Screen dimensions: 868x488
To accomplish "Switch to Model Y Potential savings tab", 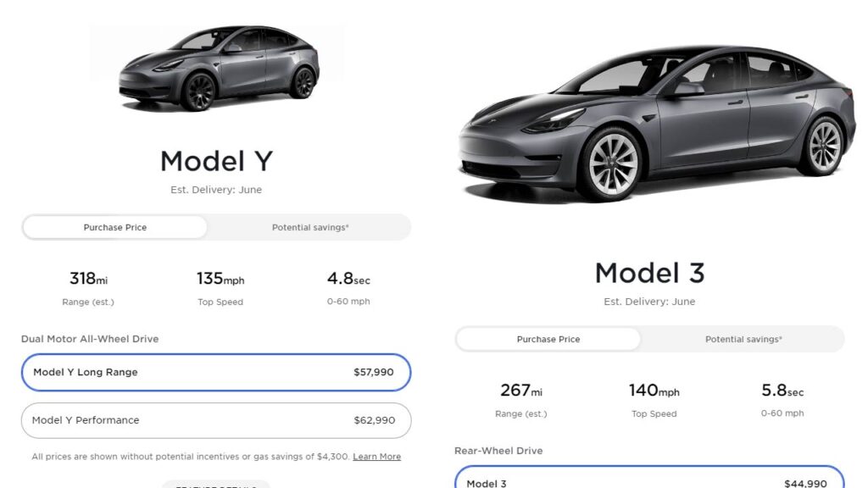I will (x=310, y=227).
